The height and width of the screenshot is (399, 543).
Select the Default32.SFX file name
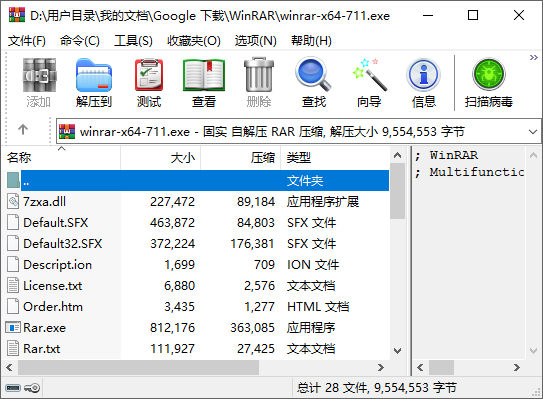pos(63,243)
